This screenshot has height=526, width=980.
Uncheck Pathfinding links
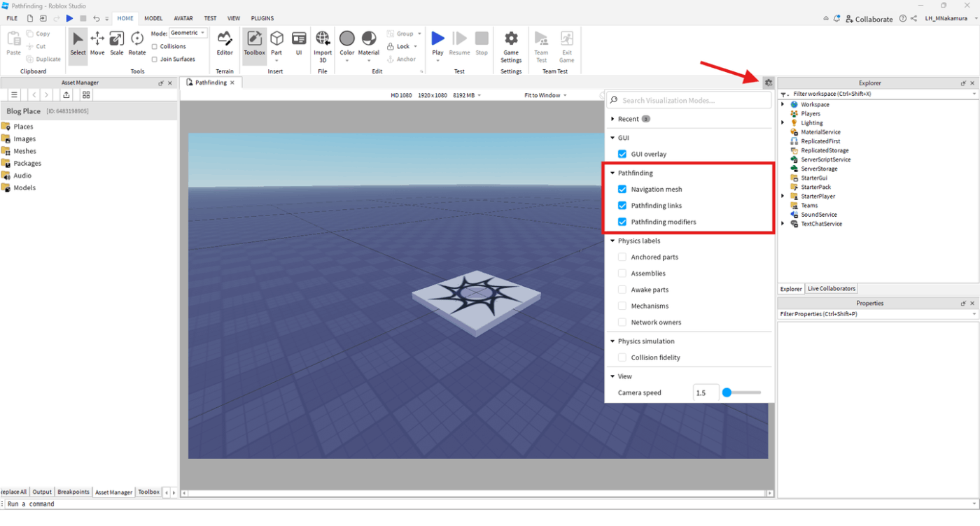[622, 206]
